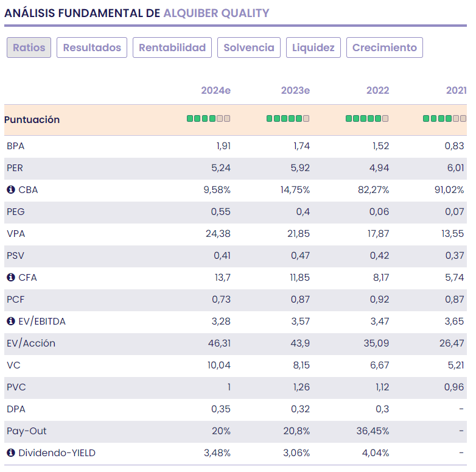Click the 2022 score rating squares
Image resolution: width=476 pixels, height=472 pixels.
[x=366, y=119]
